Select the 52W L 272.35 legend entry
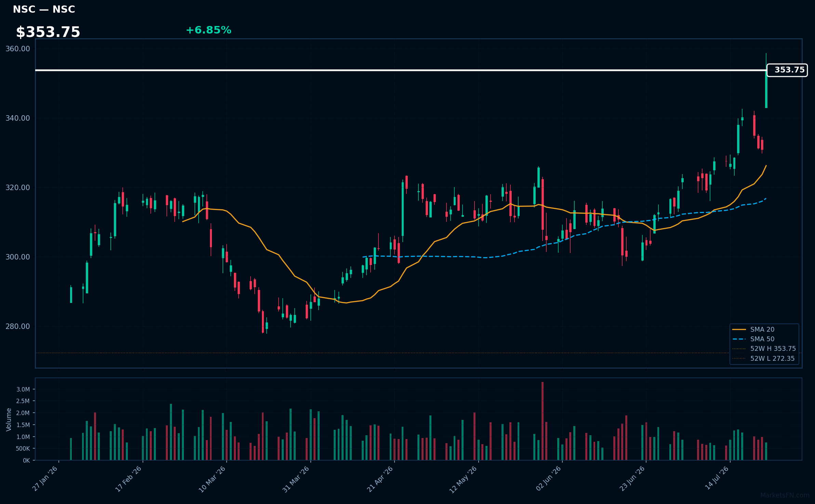The height and width of the screenshot is (504, 815). tap(763, 358)
